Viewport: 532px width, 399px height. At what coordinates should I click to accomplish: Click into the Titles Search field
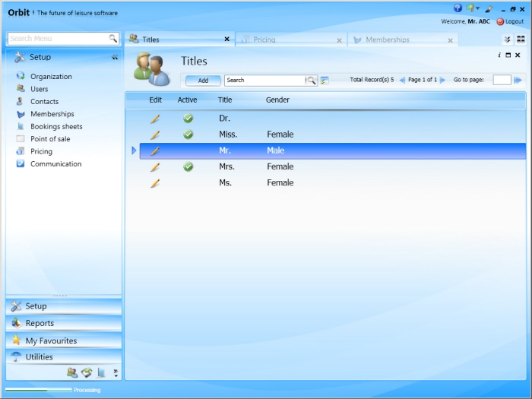[x=264, y=81]
